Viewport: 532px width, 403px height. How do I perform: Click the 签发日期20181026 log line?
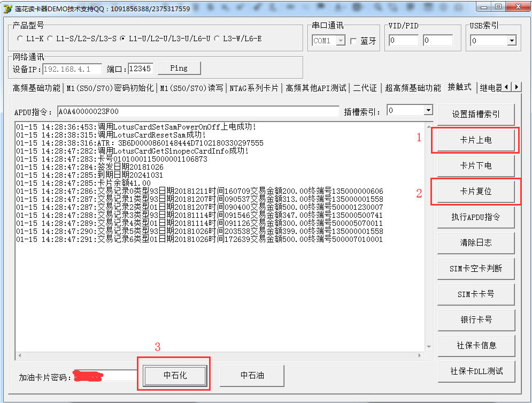90,167
